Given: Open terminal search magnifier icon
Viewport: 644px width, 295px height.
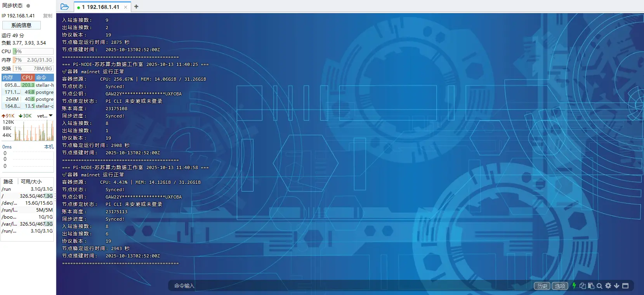Looking at the screenshot, I should coord(599,286).
